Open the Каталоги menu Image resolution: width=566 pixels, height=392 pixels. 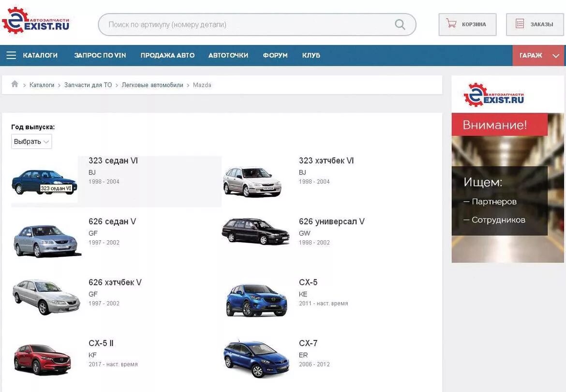[40, 55]
